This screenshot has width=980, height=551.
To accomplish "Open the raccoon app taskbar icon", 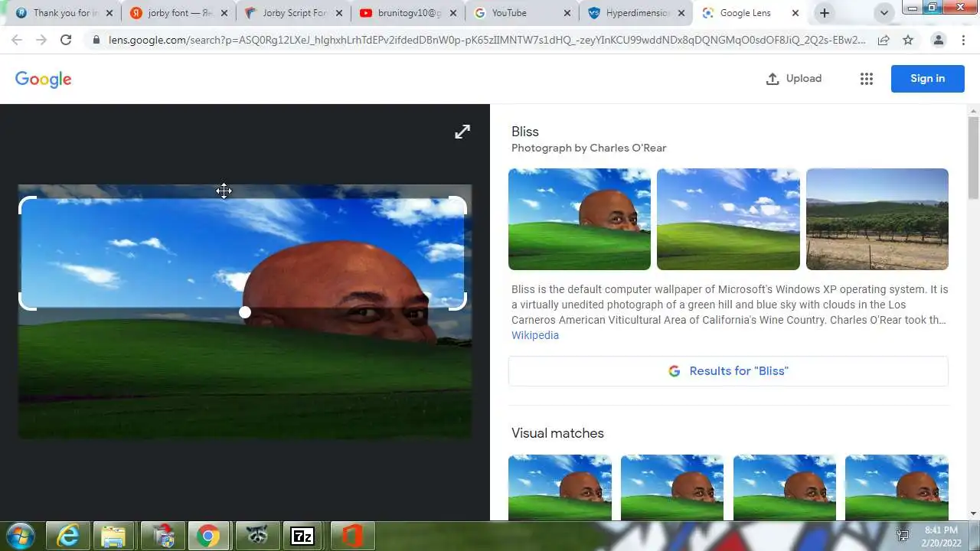I will coord(256,536).
